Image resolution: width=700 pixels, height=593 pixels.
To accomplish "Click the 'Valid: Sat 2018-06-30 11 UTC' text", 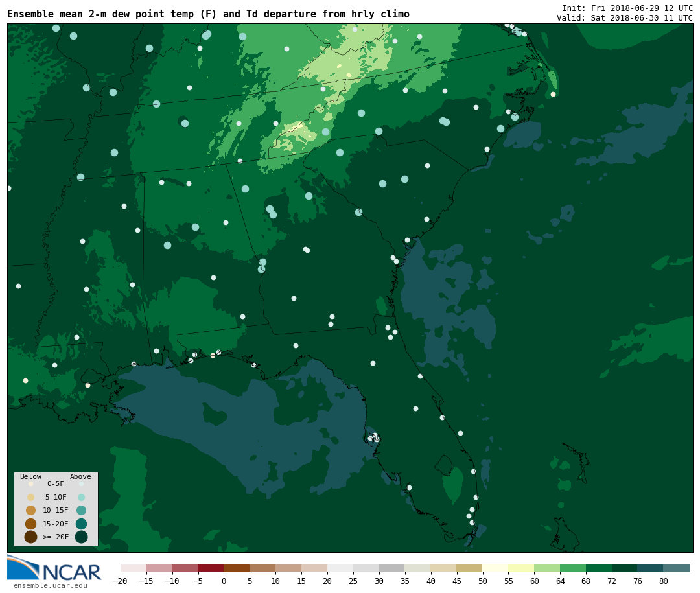I will [x=625, y=18].
